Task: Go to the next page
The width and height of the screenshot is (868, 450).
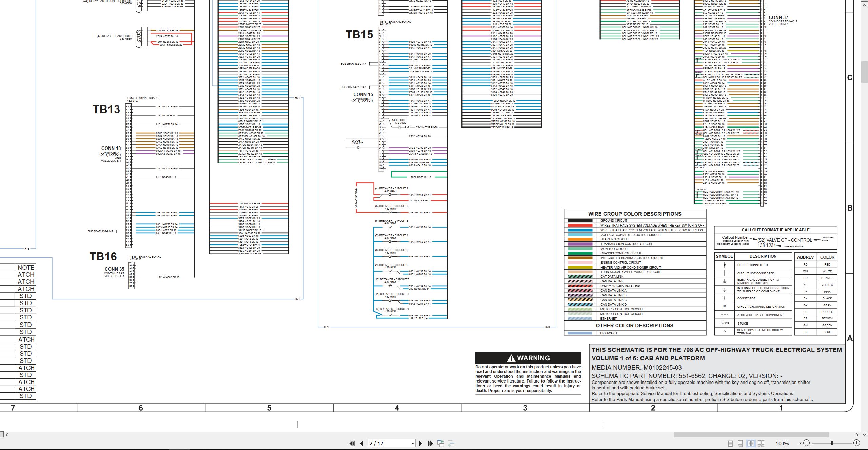Action: click(x=421, y=443)
